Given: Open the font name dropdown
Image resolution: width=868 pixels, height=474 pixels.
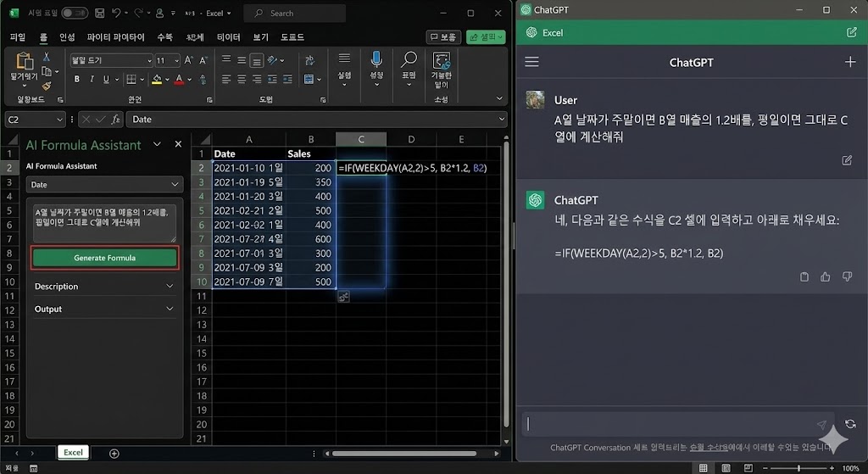Looking at the screenshot, I should (149, 60).
